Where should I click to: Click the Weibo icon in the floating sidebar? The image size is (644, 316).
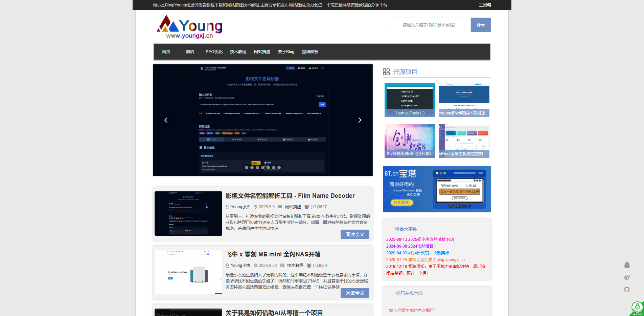627,277
